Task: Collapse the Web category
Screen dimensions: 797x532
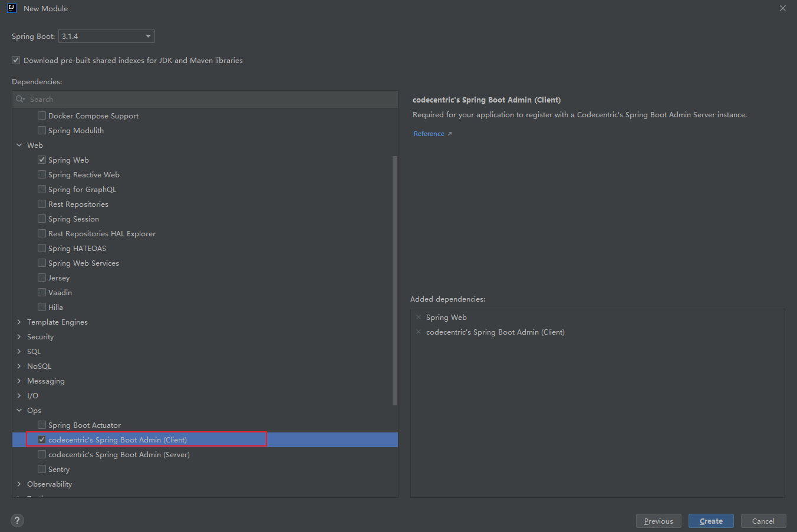Action: pyautogui.click(x=19, y=146)
